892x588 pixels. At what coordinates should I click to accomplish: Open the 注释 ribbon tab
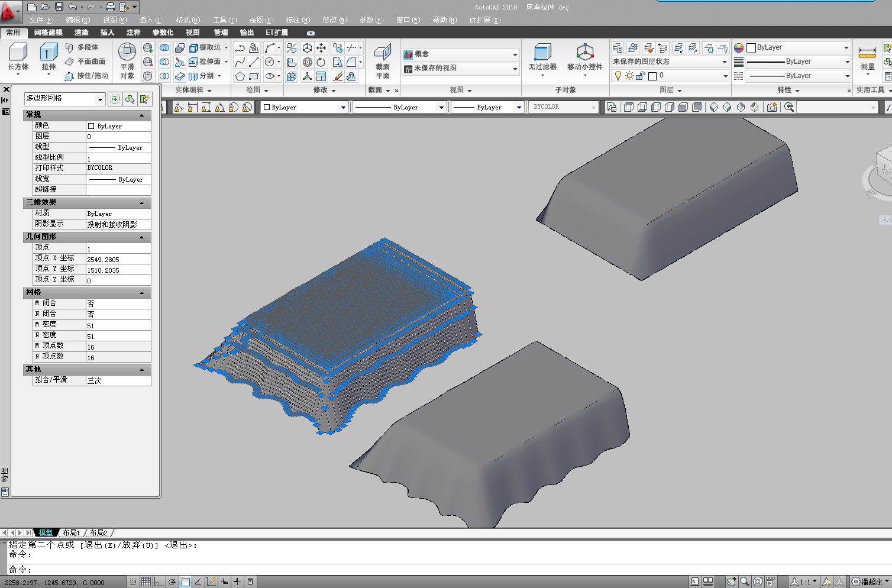coord(133,33)
